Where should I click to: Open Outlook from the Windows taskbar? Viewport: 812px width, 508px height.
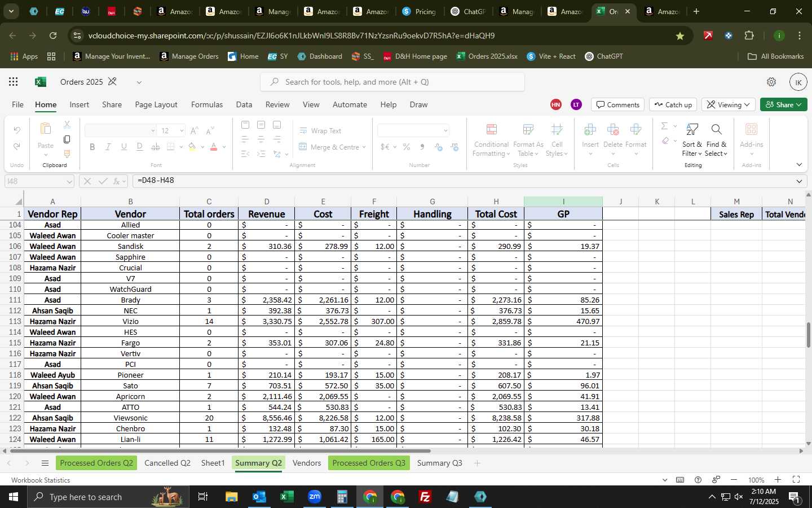pos(259,497)
